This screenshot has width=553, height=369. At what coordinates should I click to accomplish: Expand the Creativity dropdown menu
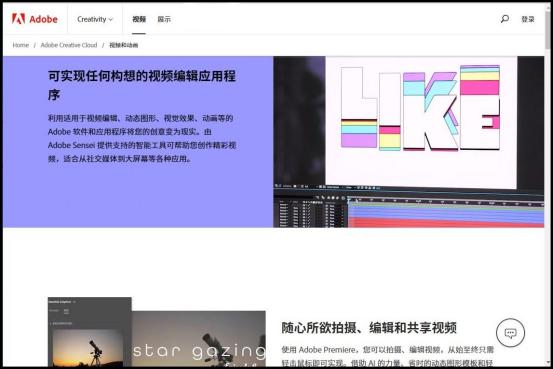coord(95,19)
